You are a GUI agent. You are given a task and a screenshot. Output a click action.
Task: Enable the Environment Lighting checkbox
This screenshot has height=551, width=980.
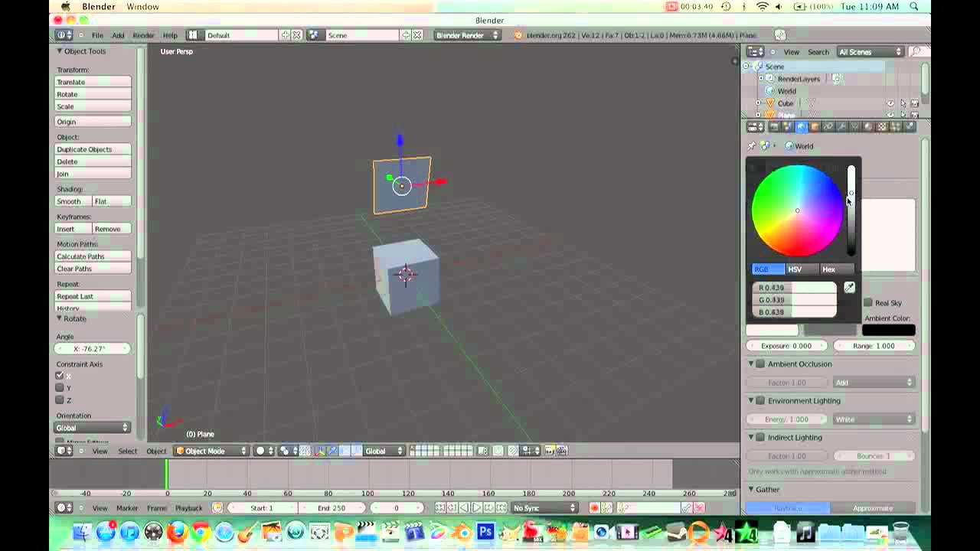coord(760,400)
